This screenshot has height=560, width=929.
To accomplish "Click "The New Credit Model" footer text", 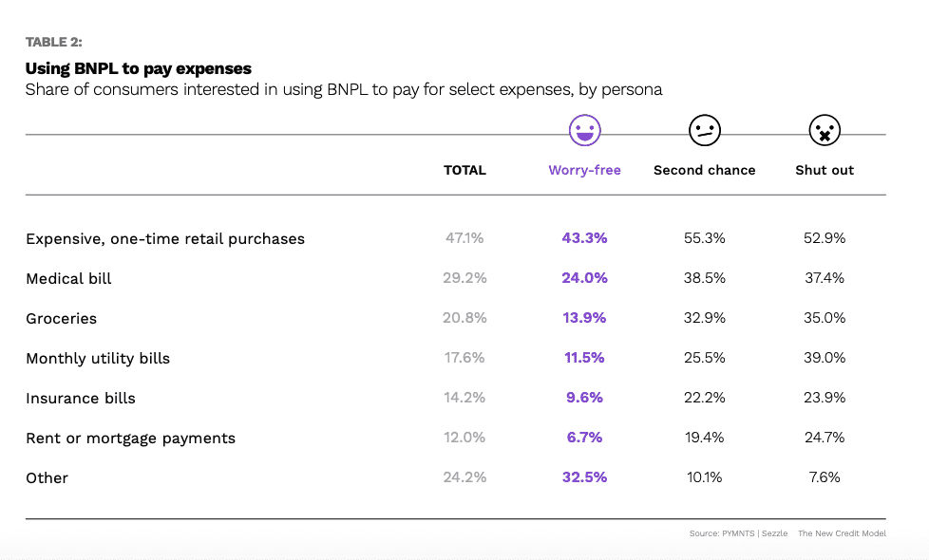I will (x=842, y=533).
